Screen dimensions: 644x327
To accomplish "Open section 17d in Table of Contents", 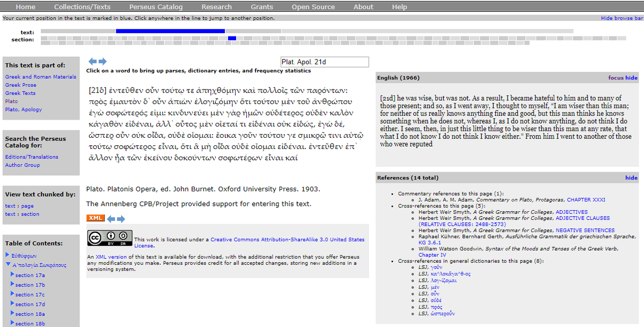I will pos(30,304).
